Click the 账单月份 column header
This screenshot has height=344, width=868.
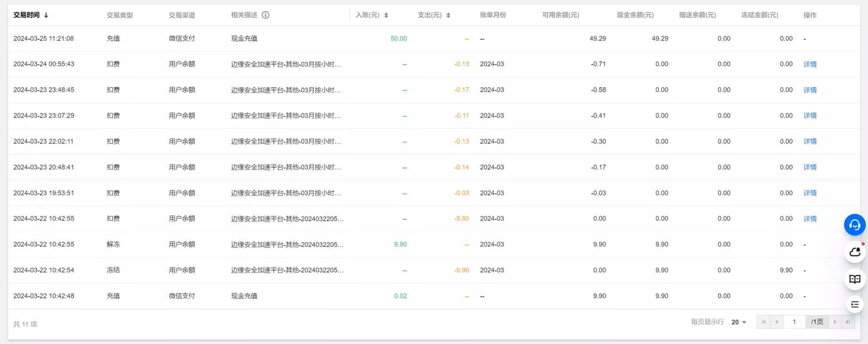(x=493, y=15)
